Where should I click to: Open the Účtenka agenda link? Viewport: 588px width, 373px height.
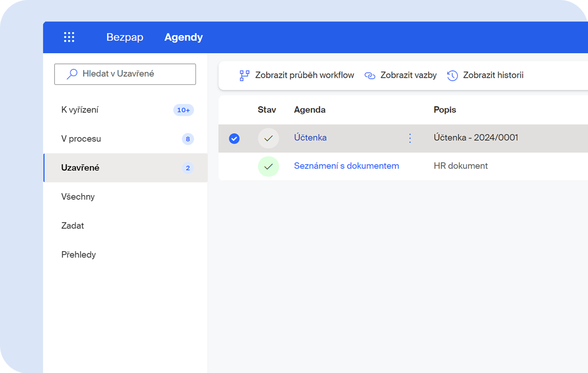tap(310, 138)
